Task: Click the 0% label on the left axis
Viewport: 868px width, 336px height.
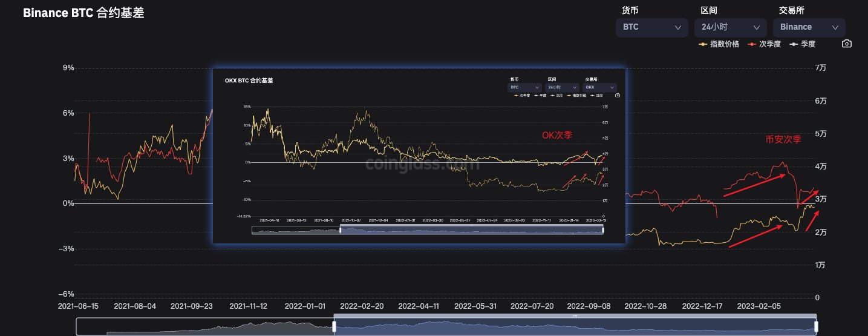Action: pyautogui.click(x=68, y=203)
